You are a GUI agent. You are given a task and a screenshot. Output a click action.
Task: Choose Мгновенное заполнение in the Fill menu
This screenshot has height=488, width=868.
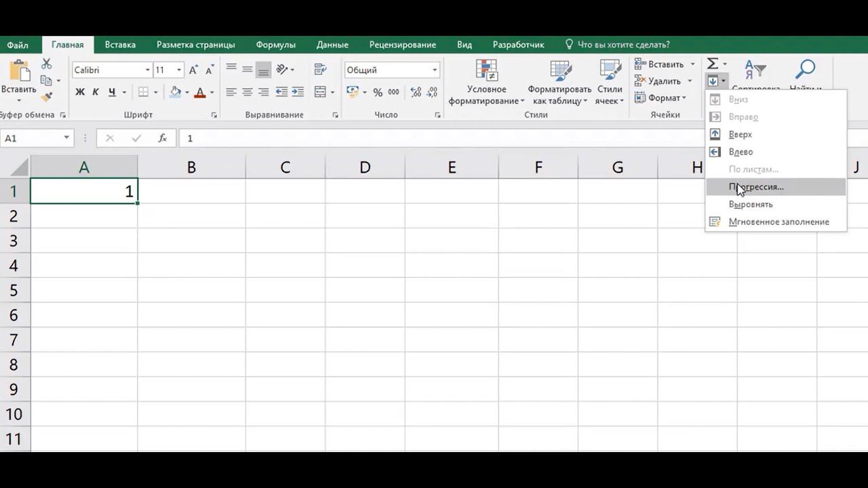778,222
